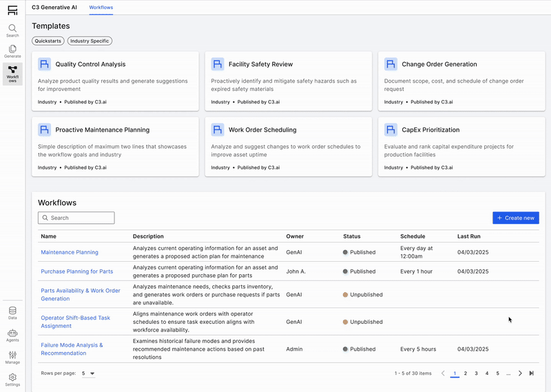The width and height of the screenshot is (551, 392).
Task: Open Manage in the left sidebar
Action: [12, 357]
